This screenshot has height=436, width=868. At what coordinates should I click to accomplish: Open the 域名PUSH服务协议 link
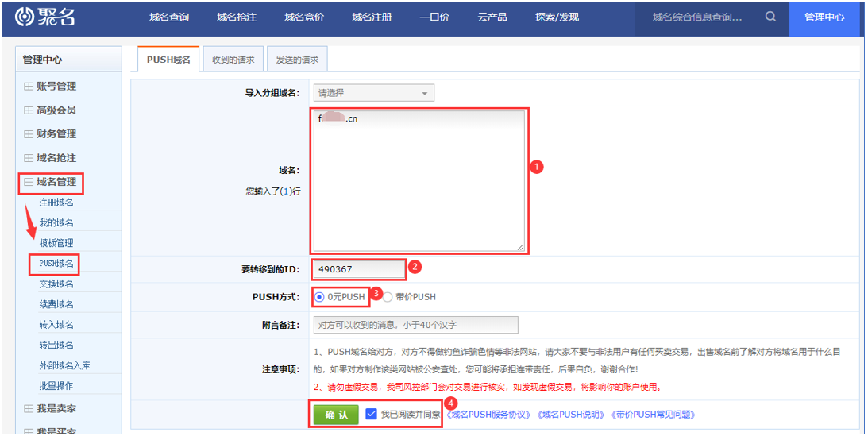[489, 415]
